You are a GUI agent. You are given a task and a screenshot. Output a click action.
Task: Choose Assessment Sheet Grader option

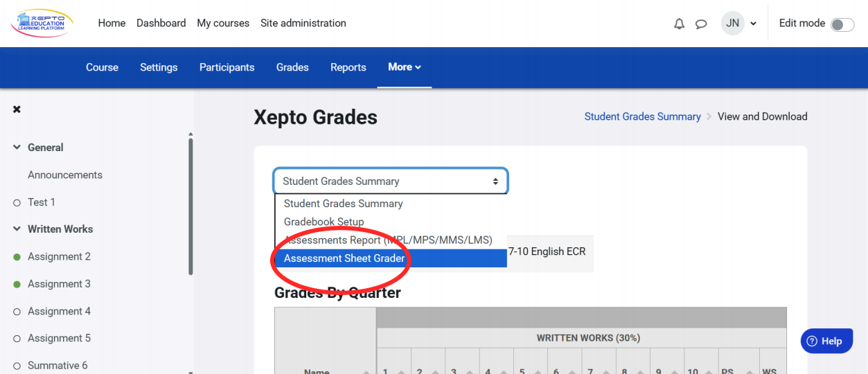click(x=391, y=258)
